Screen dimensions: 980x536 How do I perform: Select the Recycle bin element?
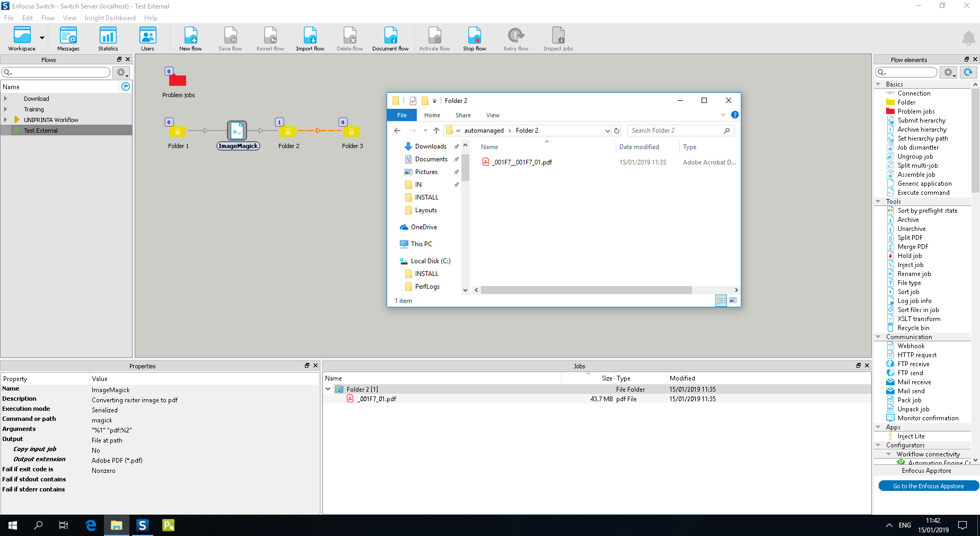pyautogui.click(x=913, y=328)
